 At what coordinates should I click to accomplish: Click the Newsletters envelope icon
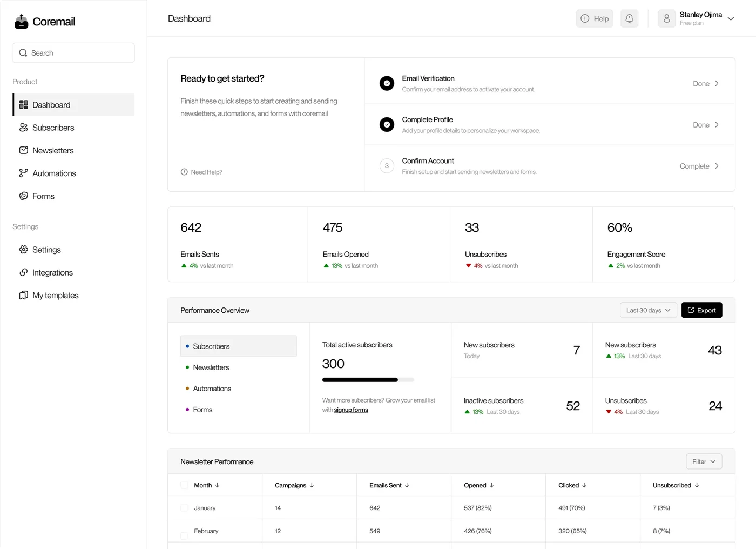(x=24, y=150)
